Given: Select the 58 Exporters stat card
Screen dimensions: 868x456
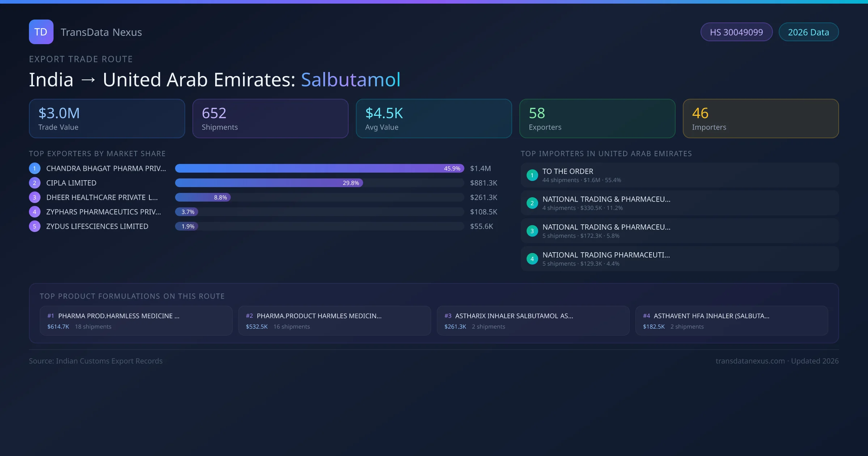Looking at the screenshot, I should [597, 118].
